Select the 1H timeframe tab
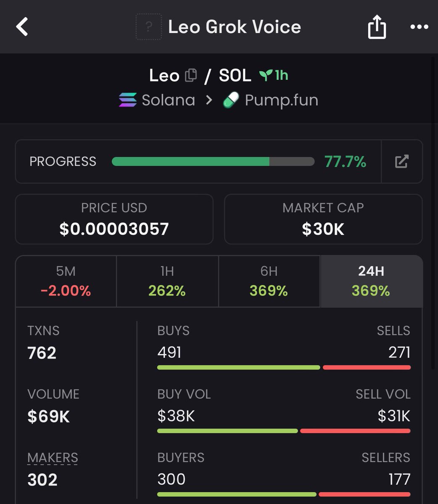 tap(167, 281)
